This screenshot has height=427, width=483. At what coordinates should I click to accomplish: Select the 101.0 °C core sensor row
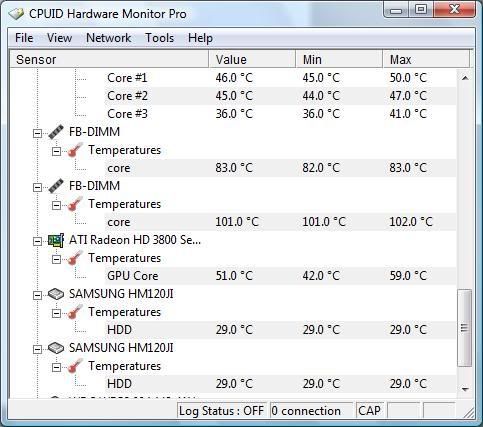280,222
